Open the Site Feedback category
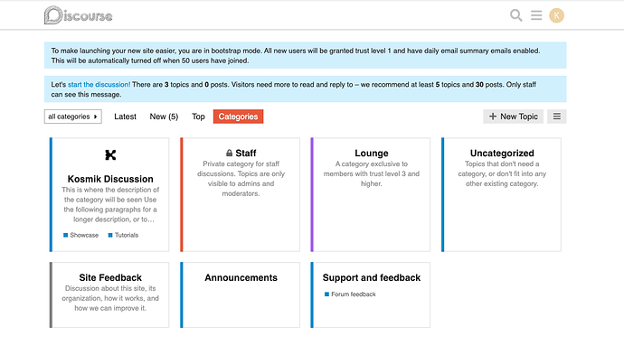The height and width of the screenshot is (364, 624). [x=110, y=277]
